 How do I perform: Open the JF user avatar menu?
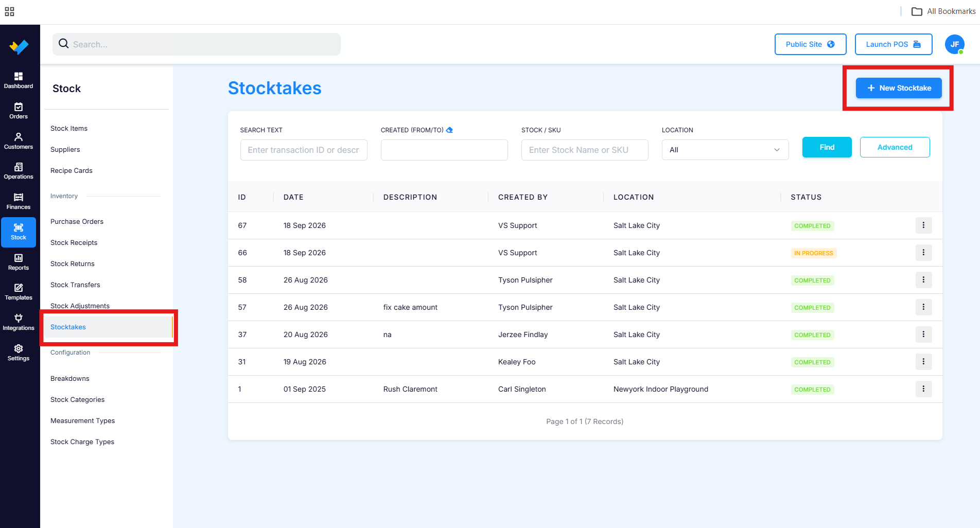pyautogui.click(x=955, y=44)
